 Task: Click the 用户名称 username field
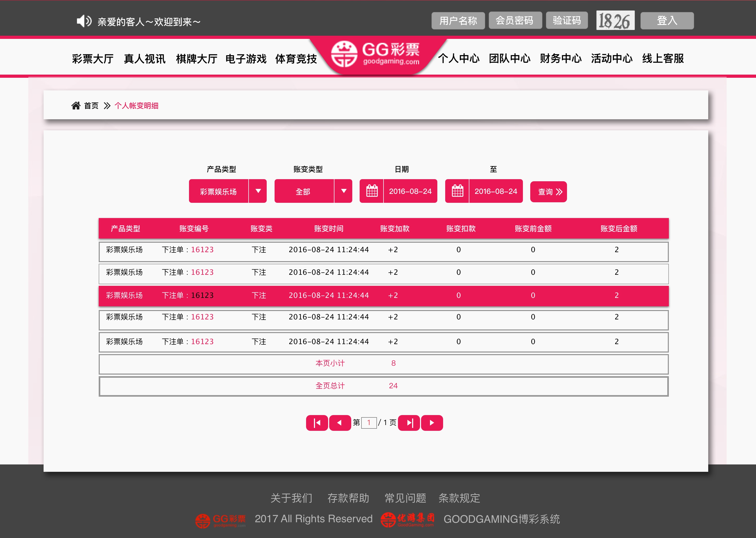(x=458, y=20)
